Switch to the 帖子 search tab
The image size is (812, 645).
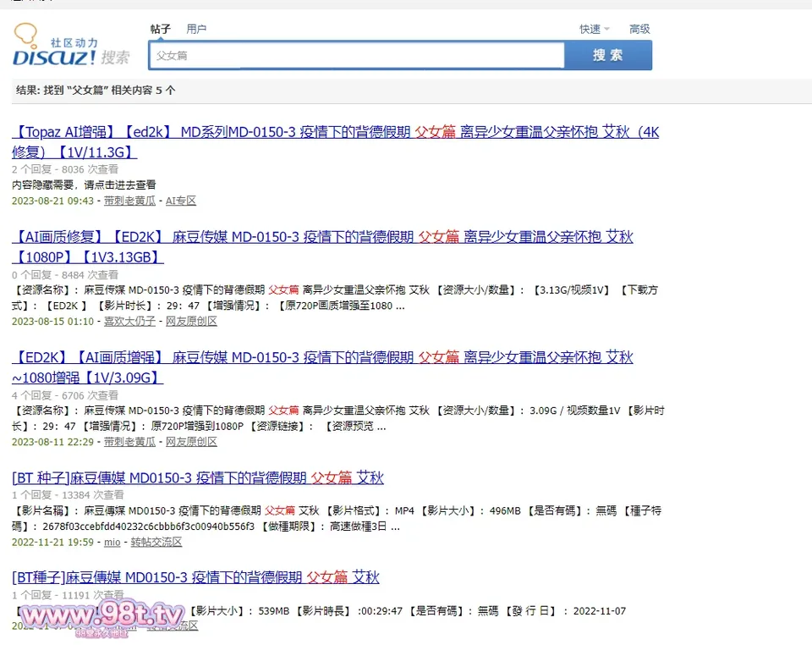coord(161,29)
